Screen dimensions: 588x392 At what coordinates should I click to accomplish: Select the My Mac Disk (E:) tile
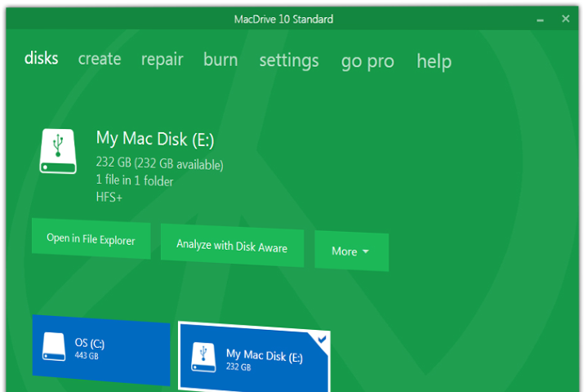254,357
